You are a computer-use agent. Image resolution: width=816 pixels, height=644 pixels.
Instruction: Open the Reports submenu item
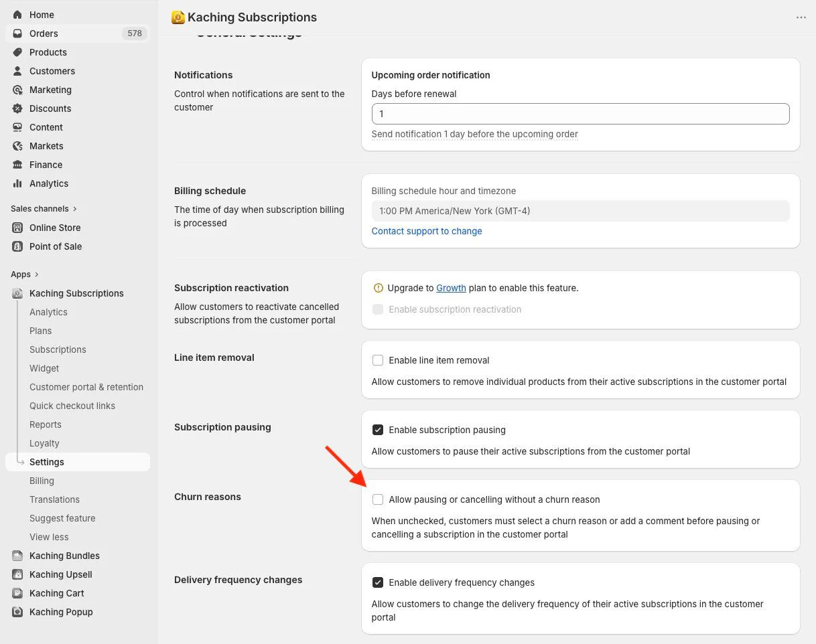[x=46, y=424]
